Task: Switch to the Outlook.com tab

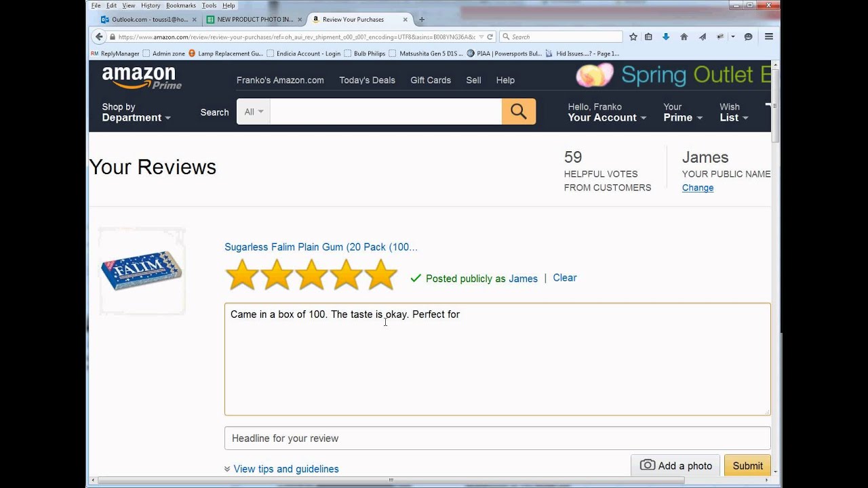Action: [149, 20]
